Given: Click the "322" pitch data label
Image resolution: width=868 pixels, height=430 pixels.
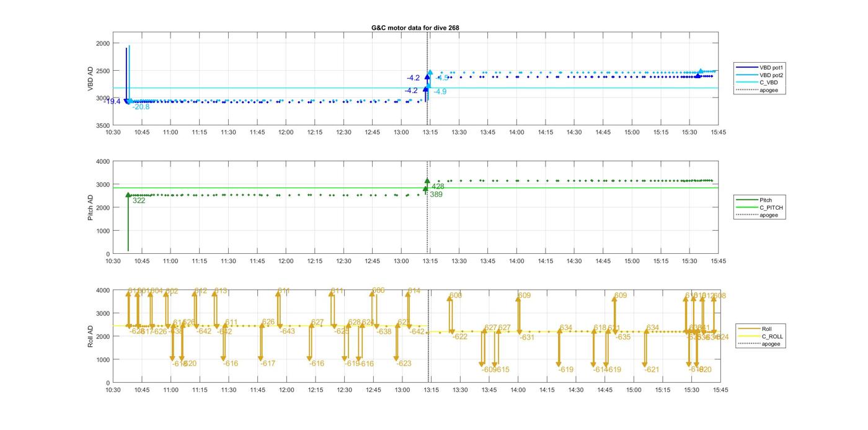Looking at the screenshot, I should [139, 200].
